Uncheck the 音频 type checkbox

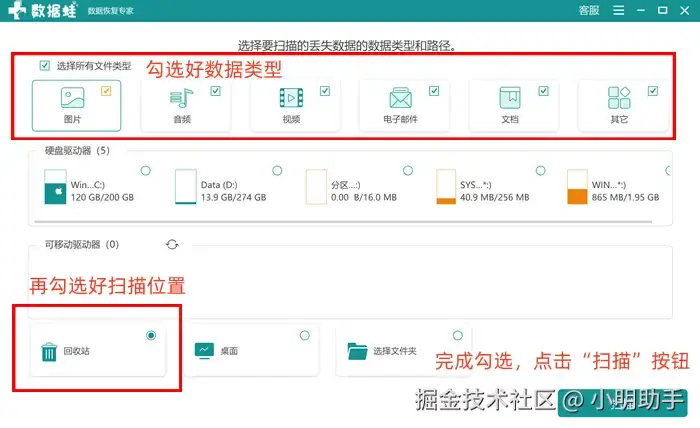click(x=216, y=91)
